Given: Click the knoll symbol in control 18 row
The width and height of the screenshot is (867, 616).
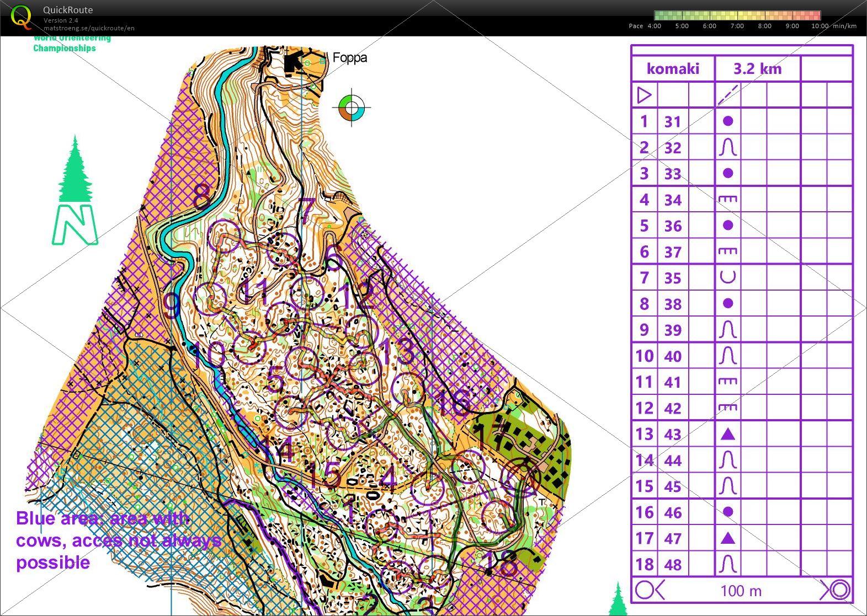Looking at the screenshot, I should (728, 564).
